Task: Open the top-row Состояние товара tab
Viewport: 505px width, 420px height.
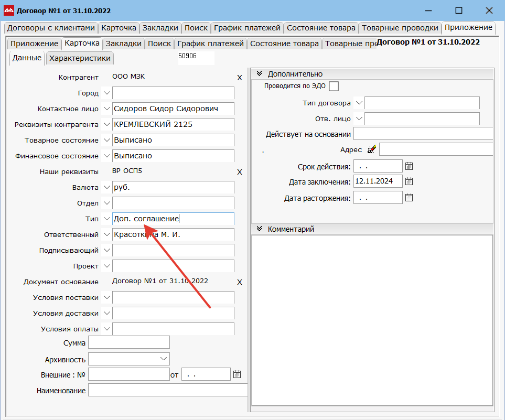Action: (x=321, y=28)
